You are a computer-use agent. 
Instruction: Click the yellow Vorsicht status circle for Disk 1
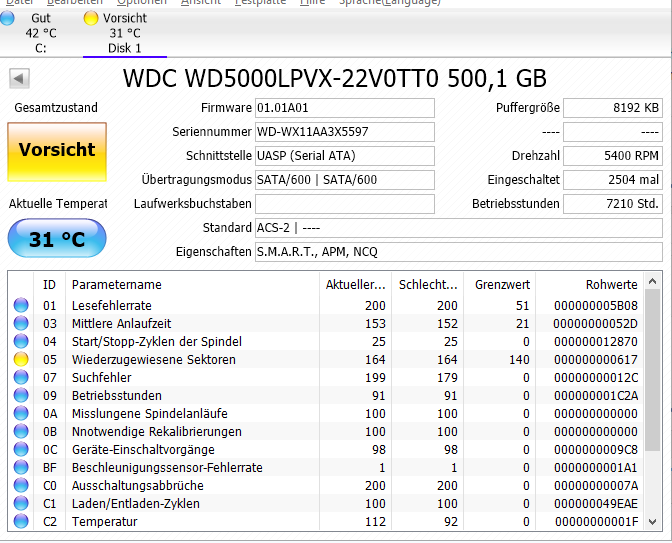pyautogui.click(x=91, y=18)
